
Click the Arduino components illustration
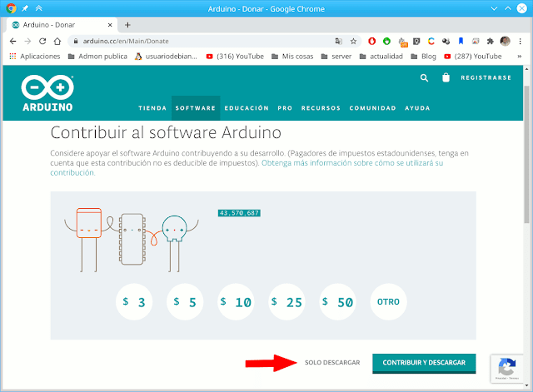click(132, 240)
